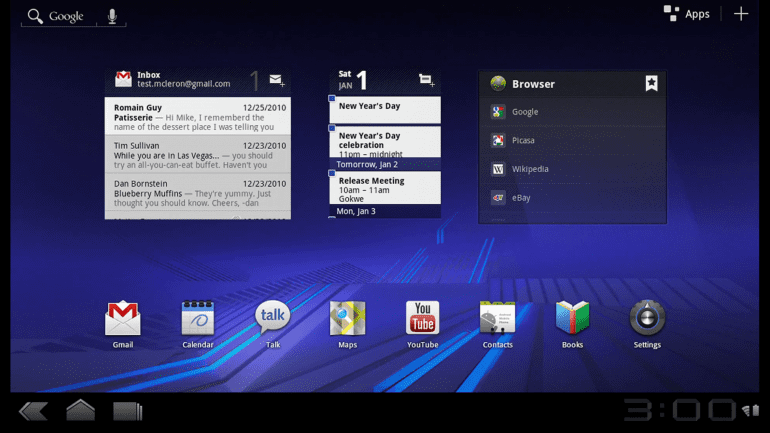Open the Settings app icon
Screen dimensions: 770x433
coord(647,319)
